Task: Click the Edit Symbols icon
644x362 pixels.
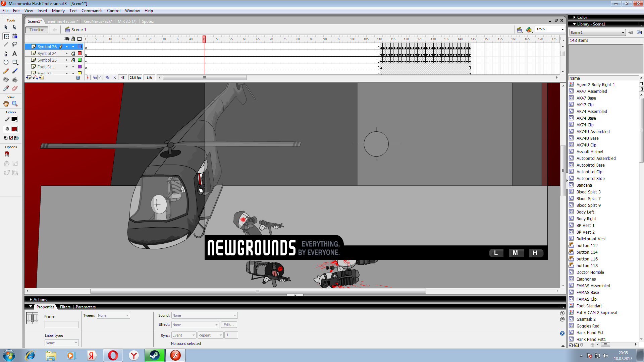Action: click(529, 30)
